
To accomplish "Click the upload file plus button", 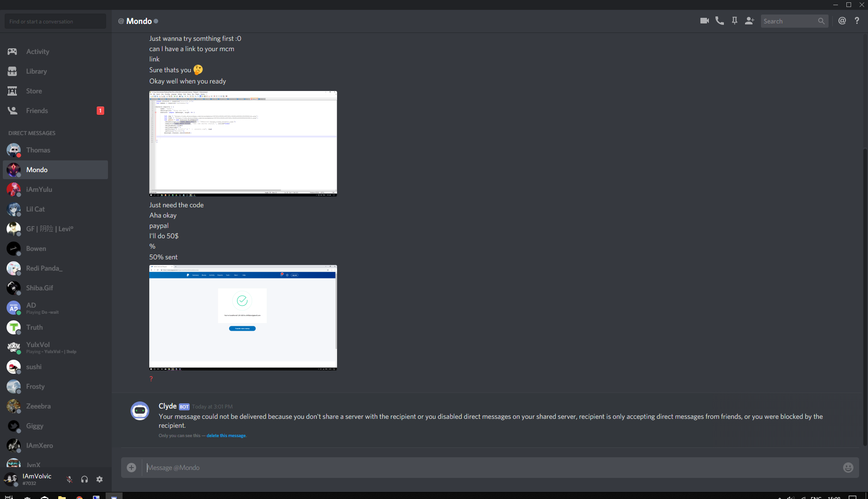I will pos(131,468).
